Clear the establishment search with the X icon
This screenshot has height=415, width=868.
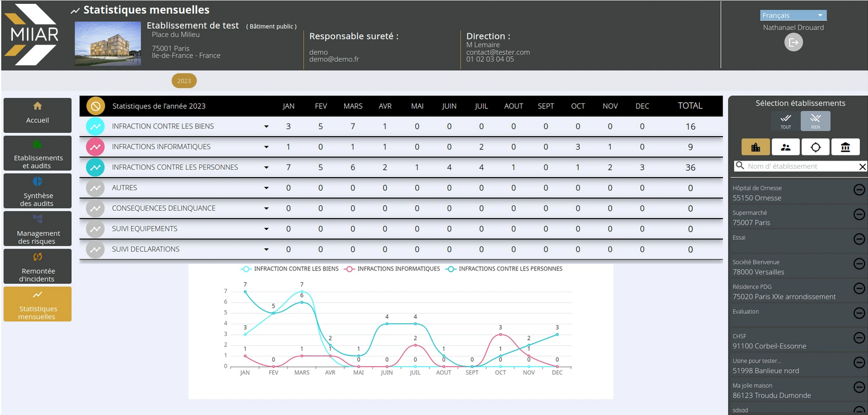pos(862,167)
